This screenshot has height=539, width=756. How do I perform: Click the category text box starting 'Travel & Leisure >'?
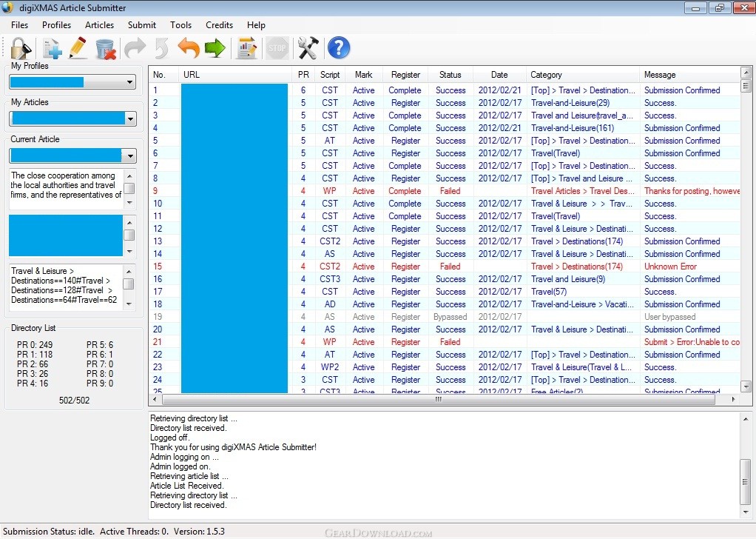coord(66,287)
